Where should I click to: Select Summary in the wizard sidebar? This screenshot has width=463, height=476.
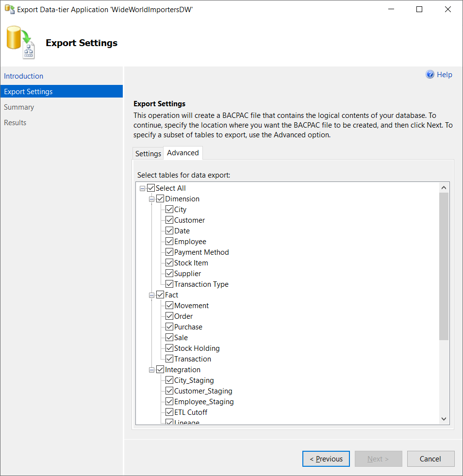pos(19,107)
